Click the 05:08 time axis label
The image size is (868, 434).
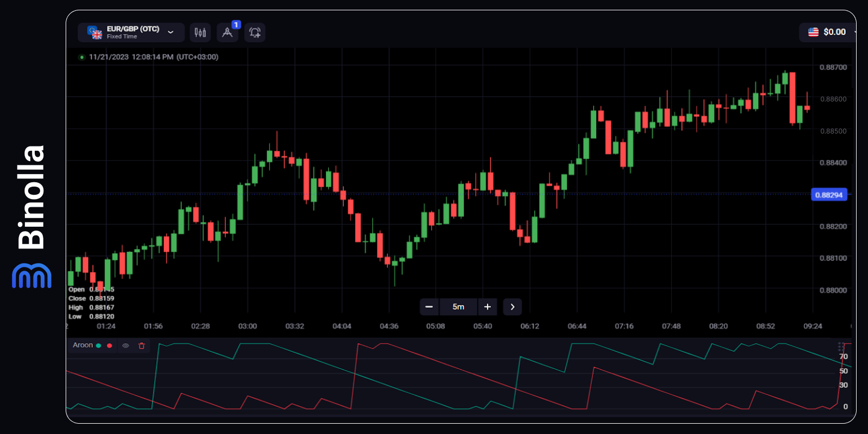click(x=436, y=326)
